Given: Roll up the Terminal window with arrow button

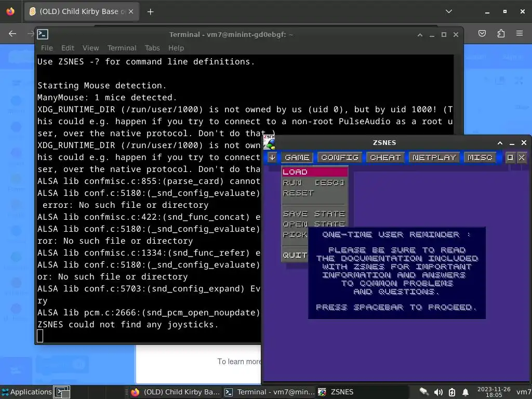Looking at the screenshot, I should 420,35.
